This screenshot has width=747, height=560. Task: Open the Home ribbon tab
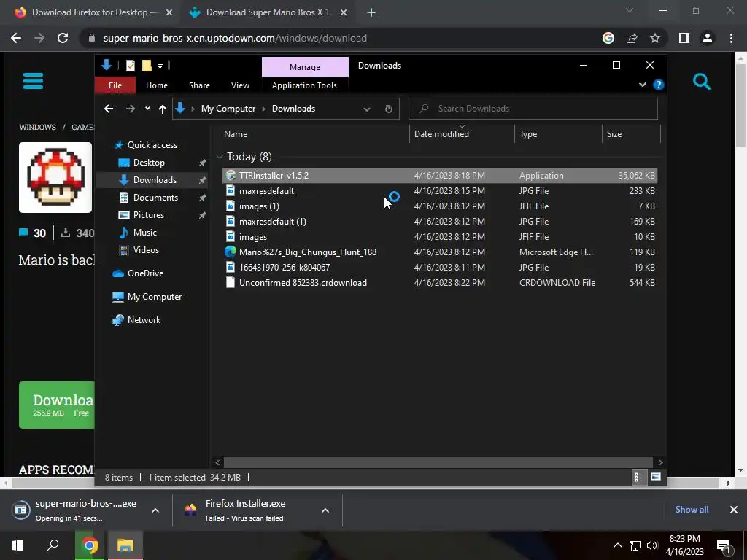pos(157,85)
